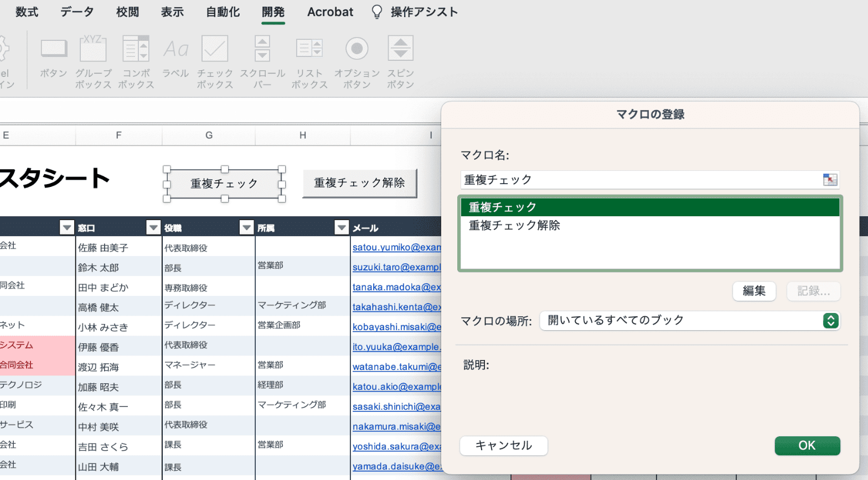Click the range picker icon in macro name field
868x480 pixels.
830,180
